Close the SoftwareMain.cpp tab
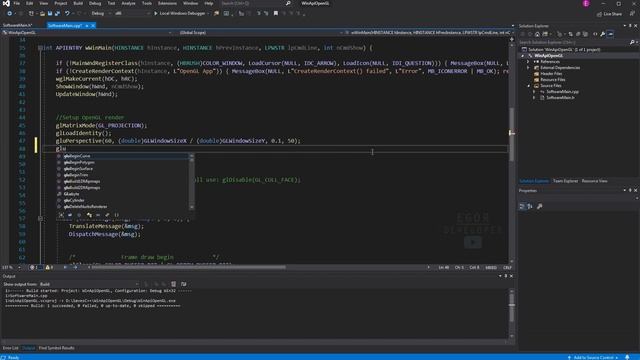Viewport: 640px width, 360px height. [x=93, y=25]
